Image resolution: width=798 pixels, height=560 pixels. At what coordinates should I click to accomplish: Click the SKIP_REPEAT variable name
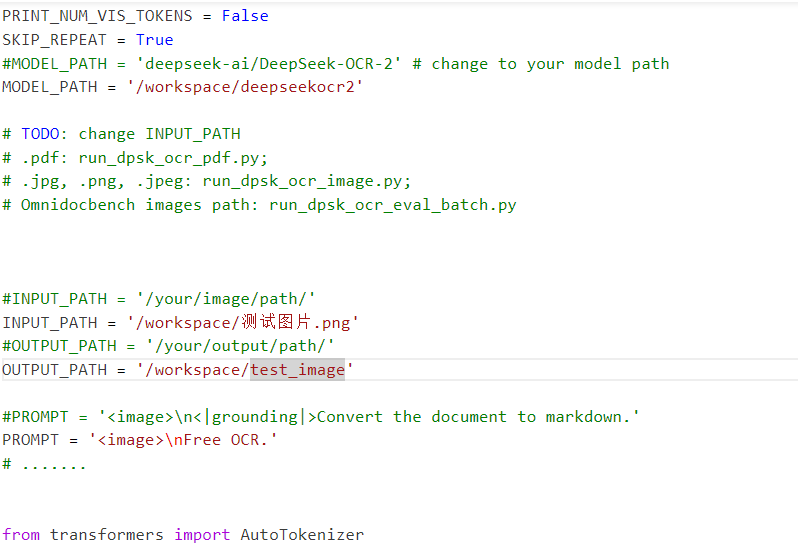(x=54, y=40)
